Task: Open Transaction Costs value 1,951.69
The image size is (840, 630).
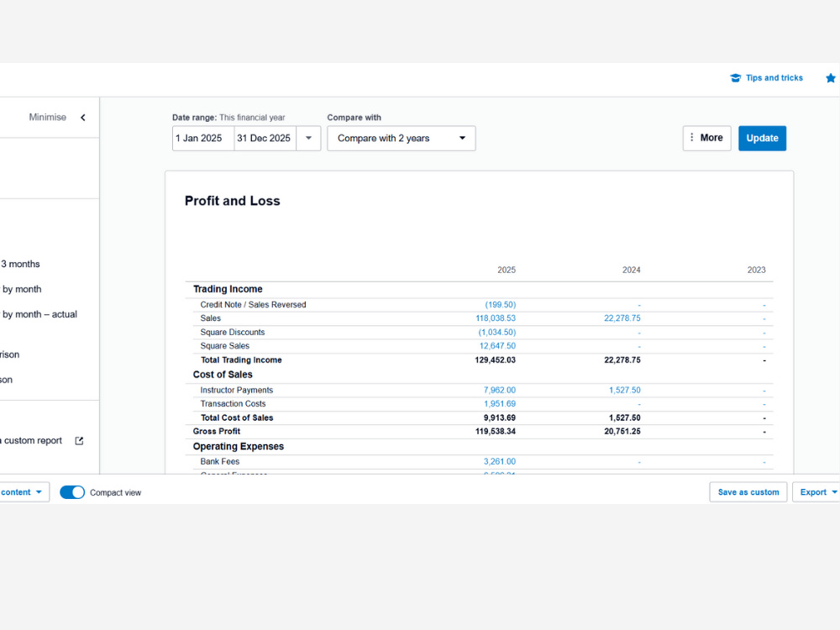Action: tap(499, 404)
